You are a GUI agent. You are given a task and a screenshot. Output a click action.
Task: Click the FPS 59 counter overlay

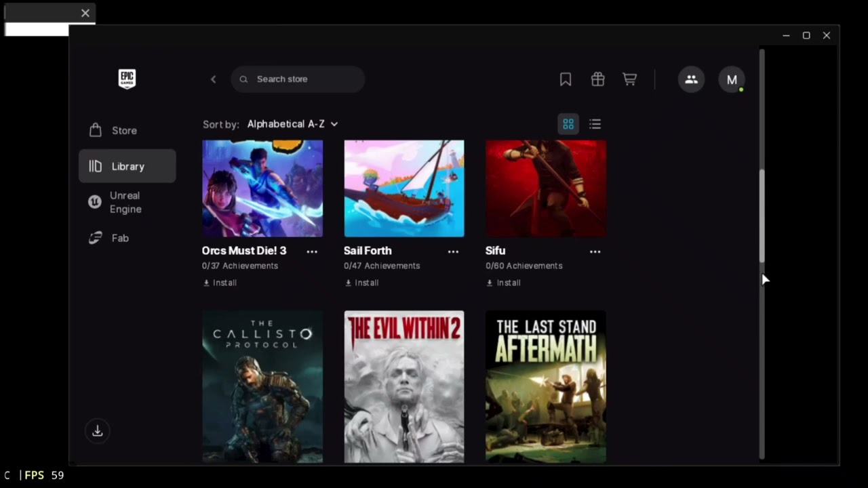(44, 475)
